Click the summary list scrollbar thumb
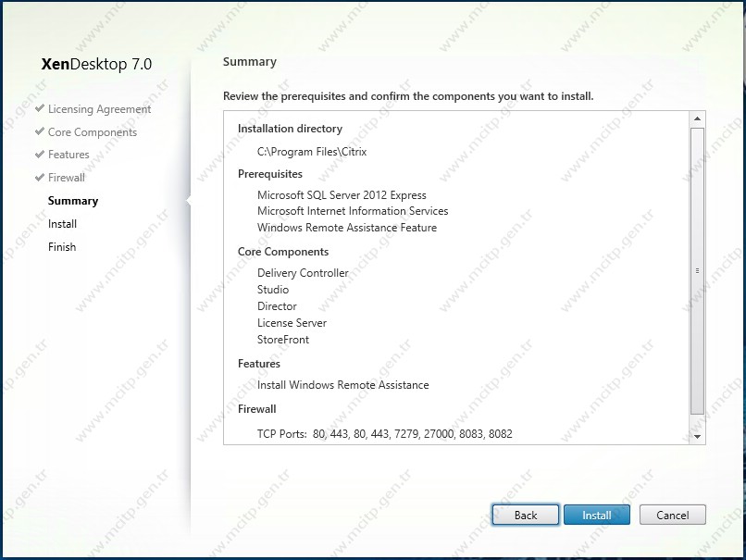The height and width of the screenshot is (560, 746). click(x=697, y=270)
